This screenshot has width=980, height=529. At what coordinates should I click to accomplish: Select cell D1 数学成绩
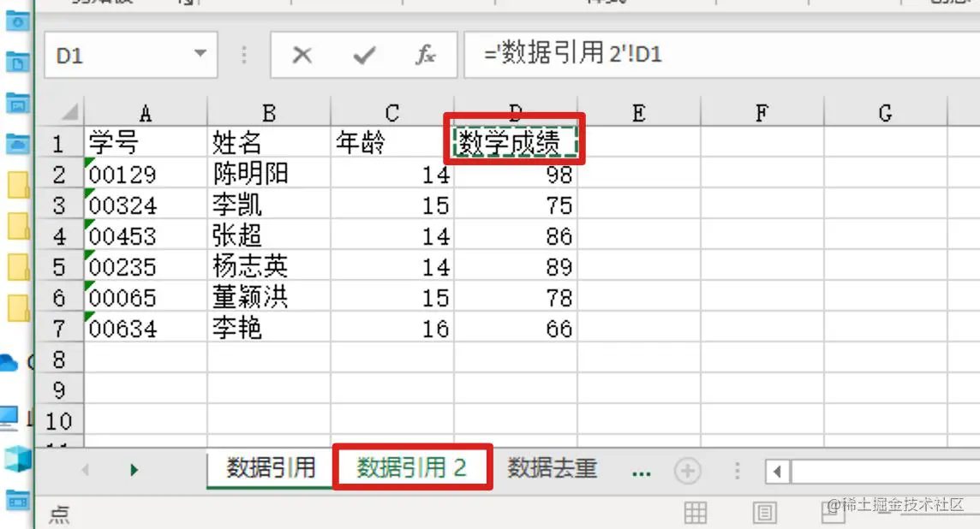click(x=516, y=143)
